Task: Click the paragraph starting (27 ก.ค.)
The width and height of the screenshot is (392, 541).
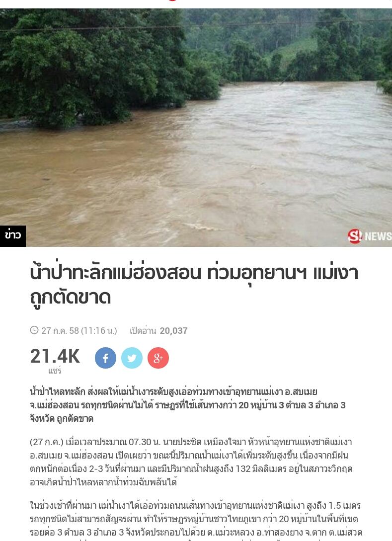Action: click(x=191, y=462)
